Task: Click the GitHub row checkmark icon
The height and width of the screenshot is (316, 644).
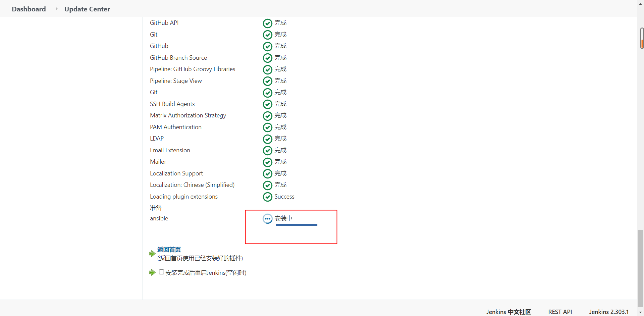Action: click(x=267, y=46)
